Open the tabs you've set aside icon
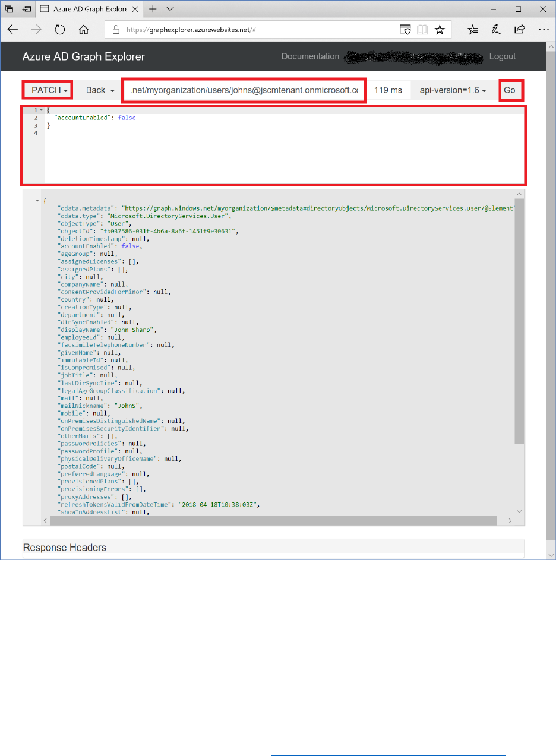Viewport: 556px width, 756px height. pos(10,9)
